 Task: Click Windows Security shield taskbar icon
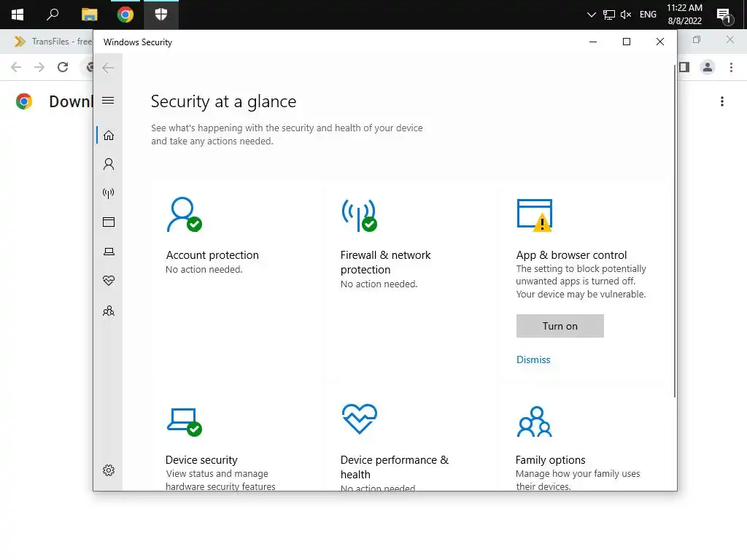tap(161, 15)
